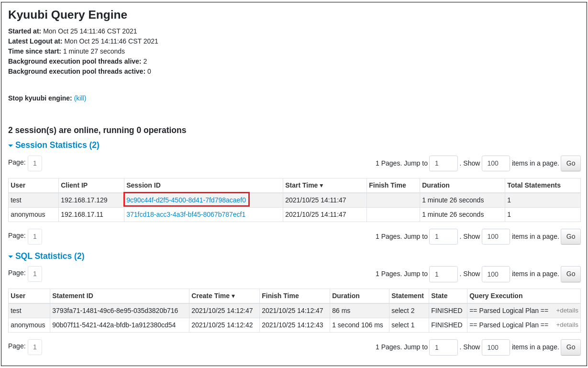The image size is (588, 368).
Task: Expand +details for the select 2 statement
Action: (567, 311)
